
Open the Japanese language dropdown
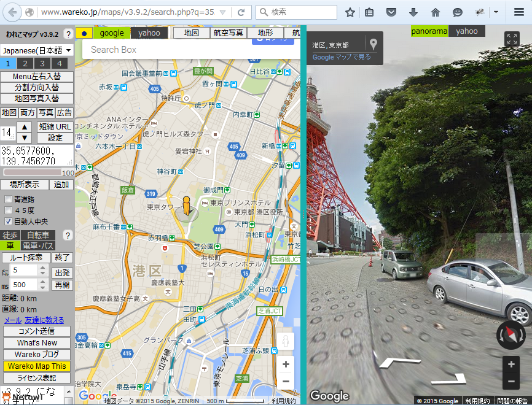pyautogui.click(x=37, y=50)
